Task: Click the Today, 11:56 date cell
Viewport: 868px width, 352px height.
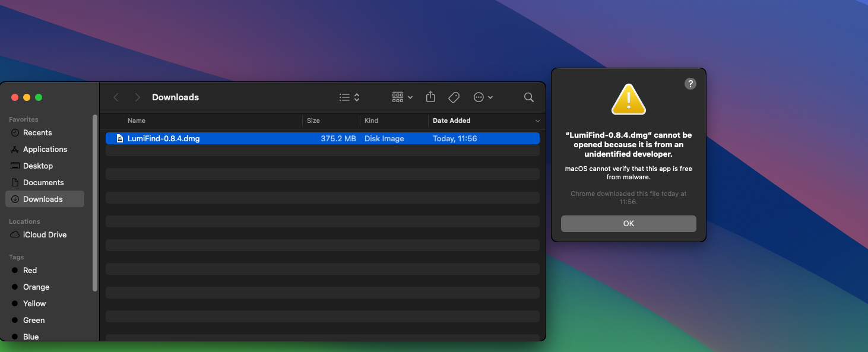Action: click(455, 138)
